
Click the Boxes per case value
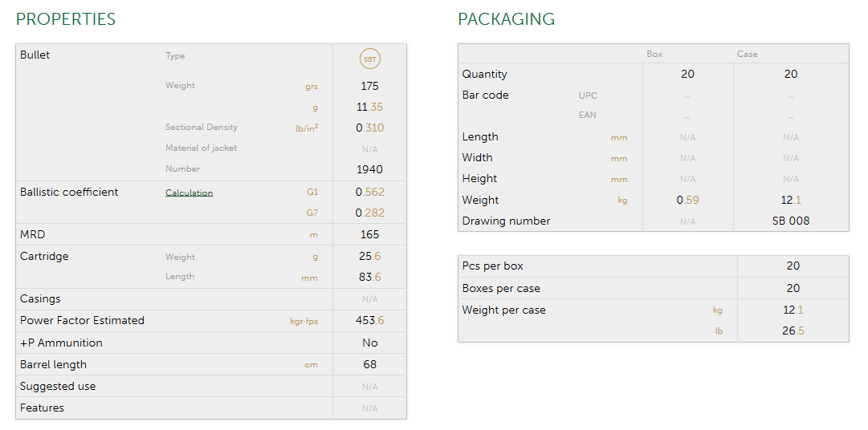[x=793, y=288]
